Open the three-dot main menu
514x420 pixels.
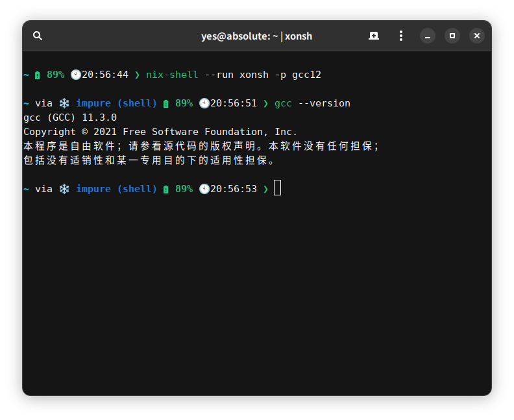tap(401, 36)
